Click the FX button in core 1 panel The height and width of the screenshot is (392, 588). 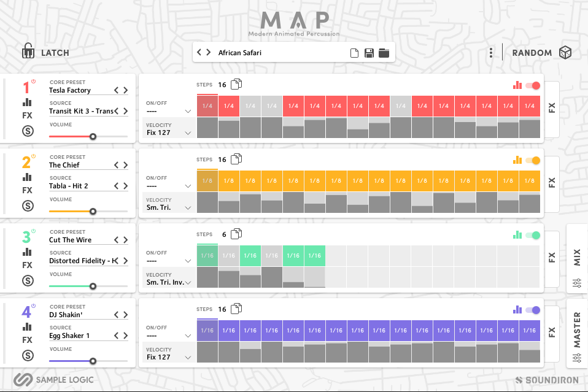pos(28,115)
